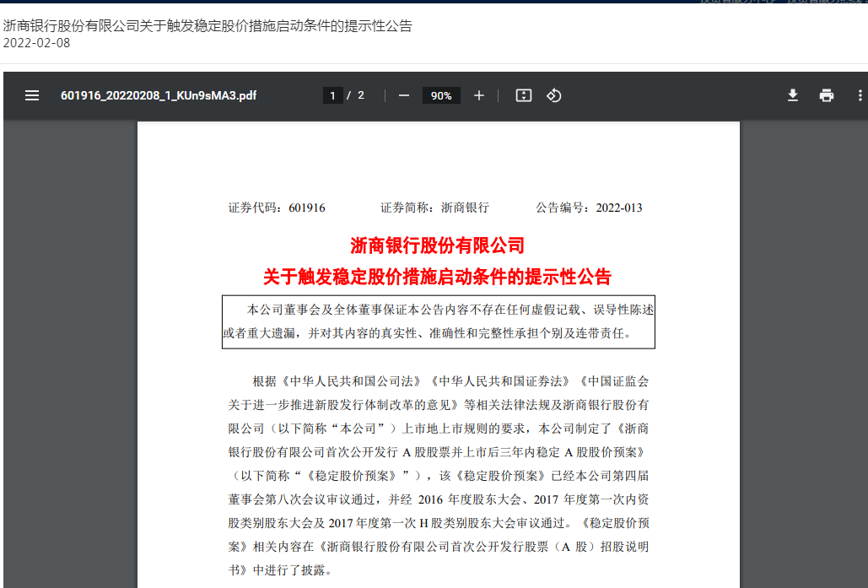Viewport: 868px width, 588px height.
Task: Click the file name 601916_20220208_1_KUn9sMA3.pdf
Action: (159, 96)
